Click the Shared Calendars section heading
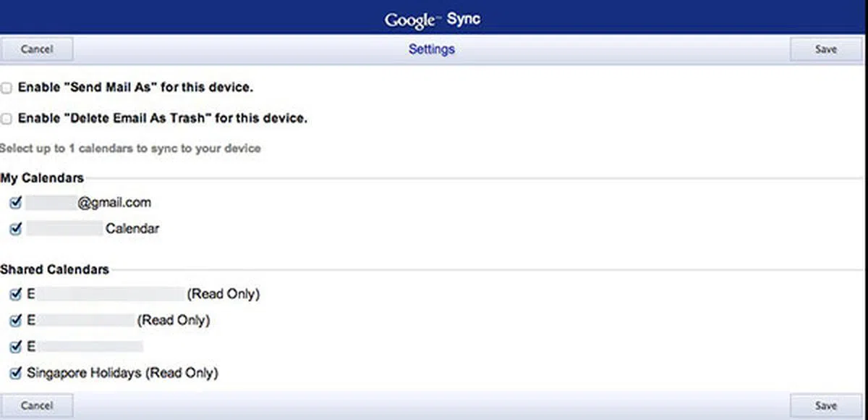The width and height of the screenshot is (868, 420). [x=54, y=269]
